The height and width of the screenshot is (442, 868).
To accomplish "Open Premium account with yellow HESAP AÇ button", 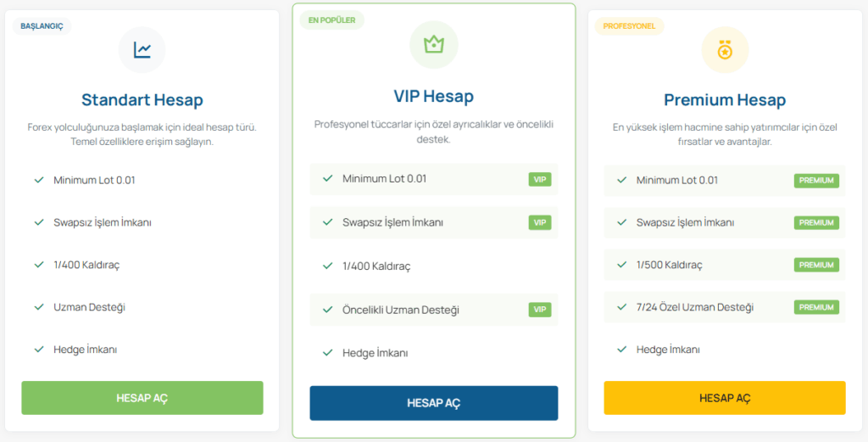I will pyautogui.click(x=725, y=398).
